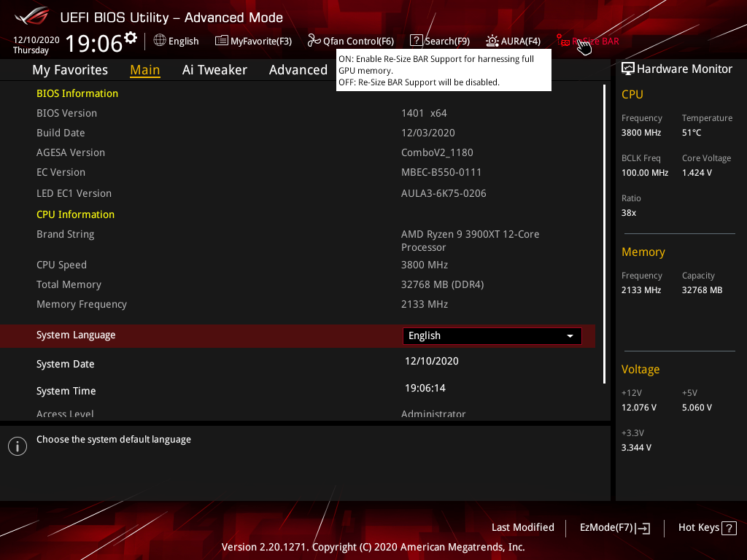Viewport: 747px width, 560px height.
Task: Click the BIOS version value 1401 x64
Action: [x=424, y=113]
